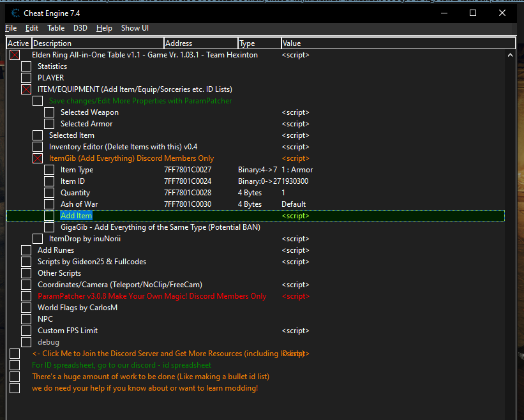The image size is (524, 420).
Task: Tick the Save changes ParamPatcher checkbox
Action: click(38, 101)
